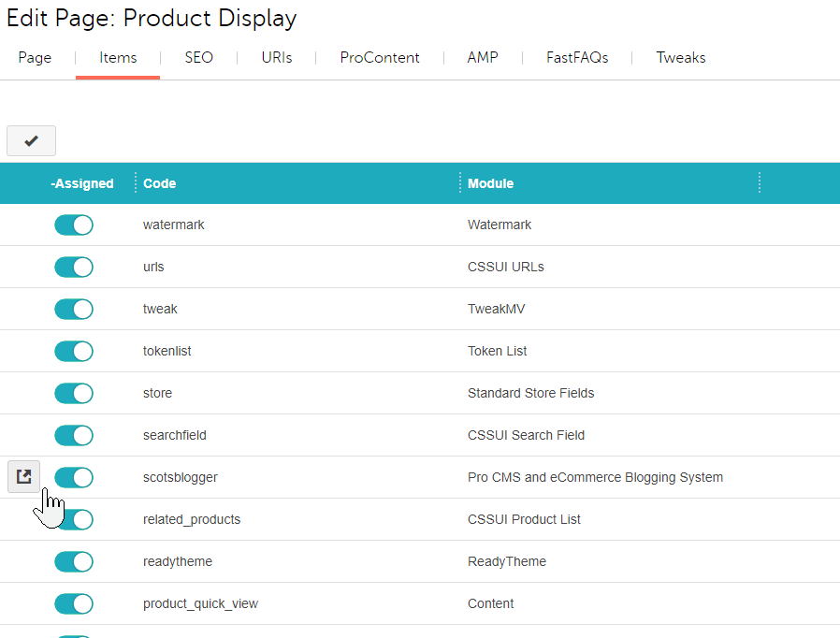
Task: Disable the readytheme toggle switch
Action: [x=74, y=561]
